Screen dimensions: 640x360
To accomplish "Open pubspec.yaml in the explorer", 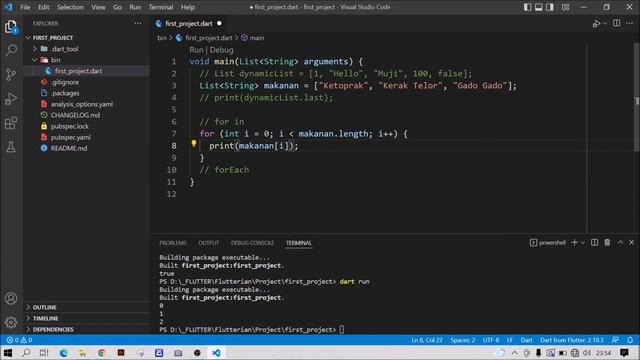I will (x=71, y=137).
